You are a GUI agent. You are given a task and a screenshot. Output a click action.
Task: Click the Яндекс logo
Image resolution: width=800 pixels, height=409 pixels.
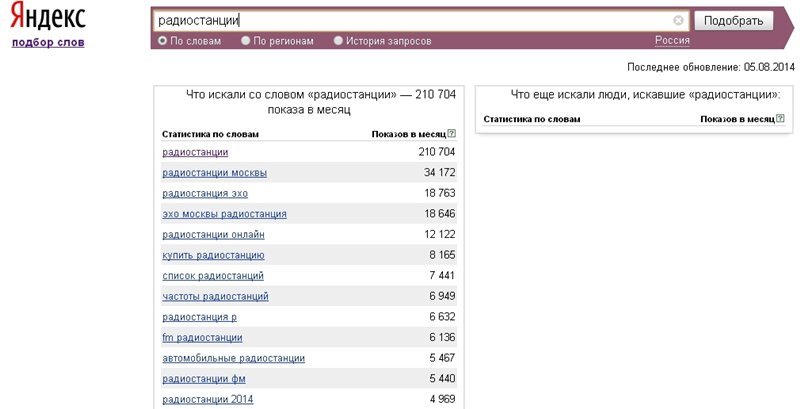pos(48,16)
